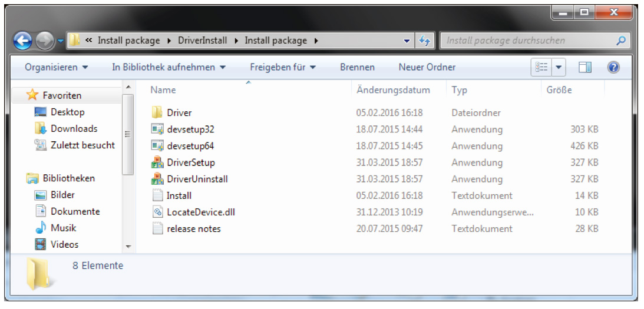Open 'In Bibliothek aufnehmen' menu

tap(169, 67)
